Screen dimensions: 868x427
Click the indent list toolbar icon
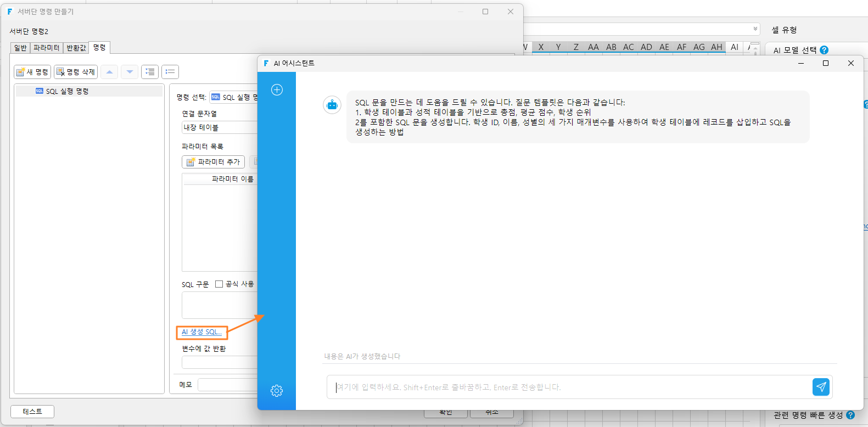point(150,72)
